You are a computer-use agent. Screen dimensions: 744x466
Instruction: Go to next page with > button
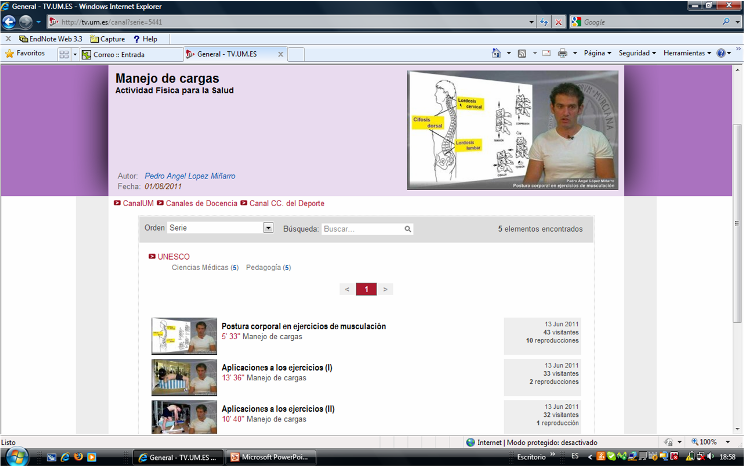(x=385, y=289)
